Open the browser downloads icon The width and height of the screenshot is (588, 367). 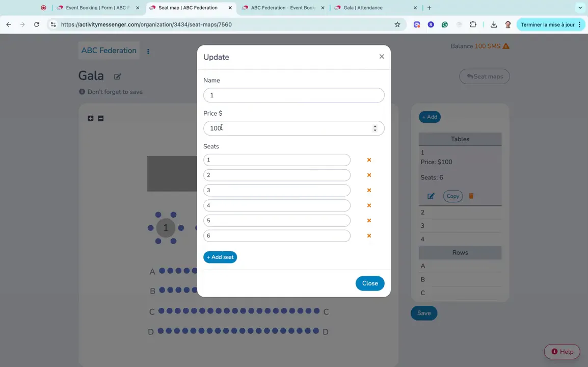coord(493,24)
